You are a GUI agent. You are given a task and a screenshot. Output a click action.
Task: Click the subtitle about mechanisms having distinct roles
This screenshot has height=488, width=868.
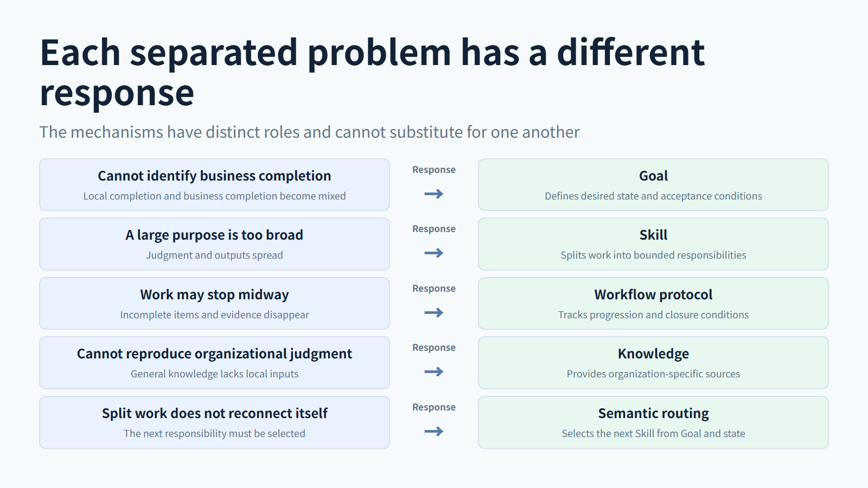coord(310,132)
